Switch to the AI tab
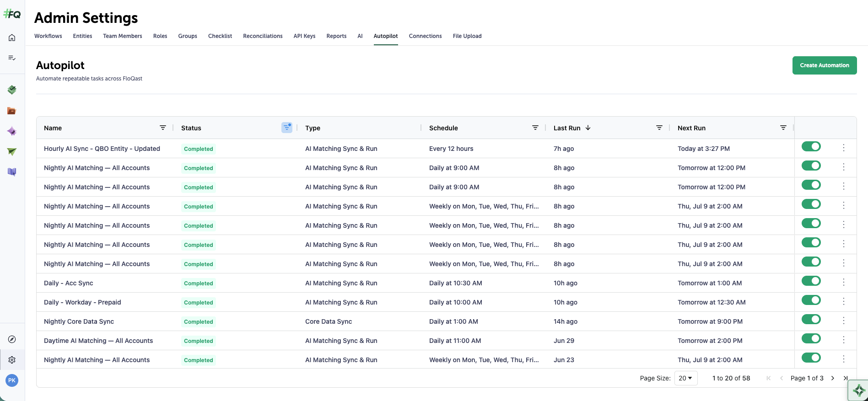This screenshot has height=401, width=868. click(360, 36)
